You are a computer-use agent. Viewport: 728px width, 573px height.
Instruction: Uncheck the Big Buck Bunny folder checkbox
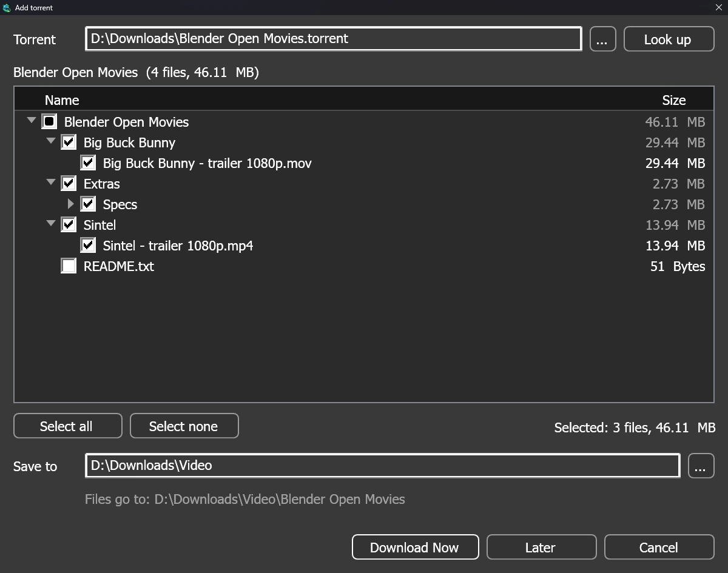(69, 142)
